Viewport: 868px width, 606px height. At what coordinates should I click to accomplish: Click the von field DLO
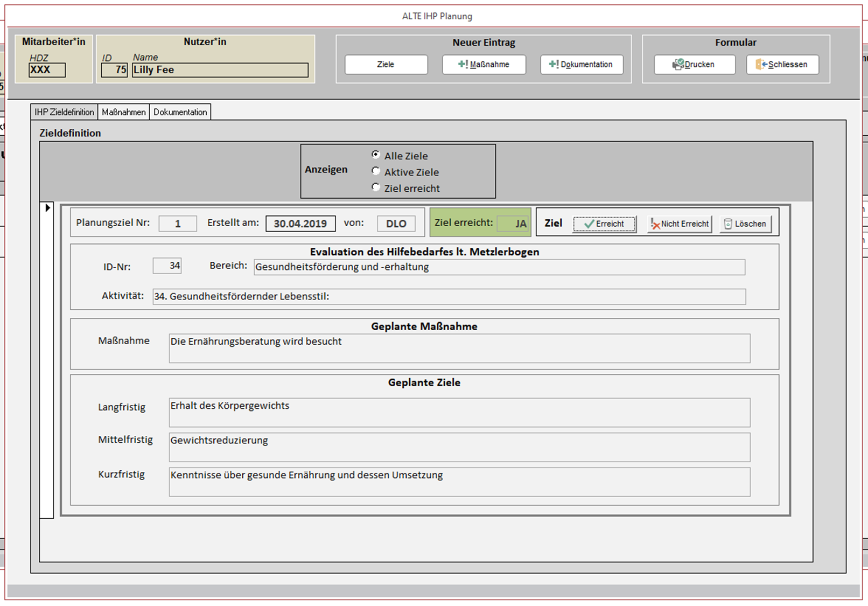tap(396, 224)
